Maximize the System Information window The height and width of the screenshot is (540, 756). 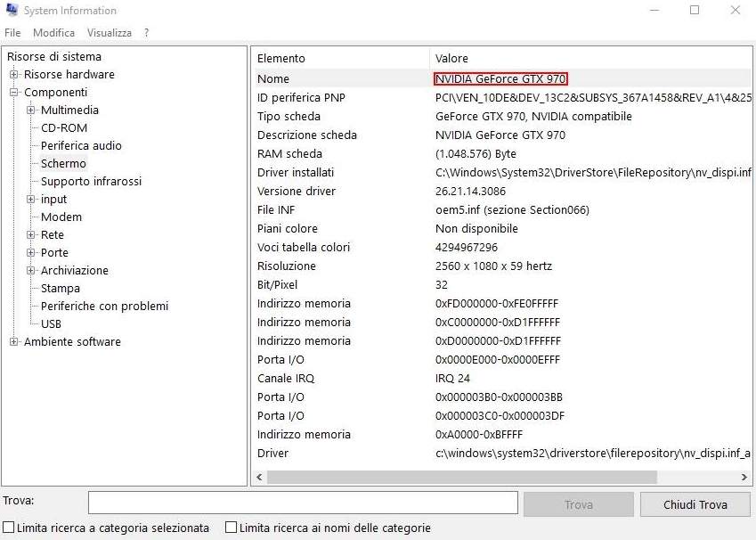tap(695, 10)
